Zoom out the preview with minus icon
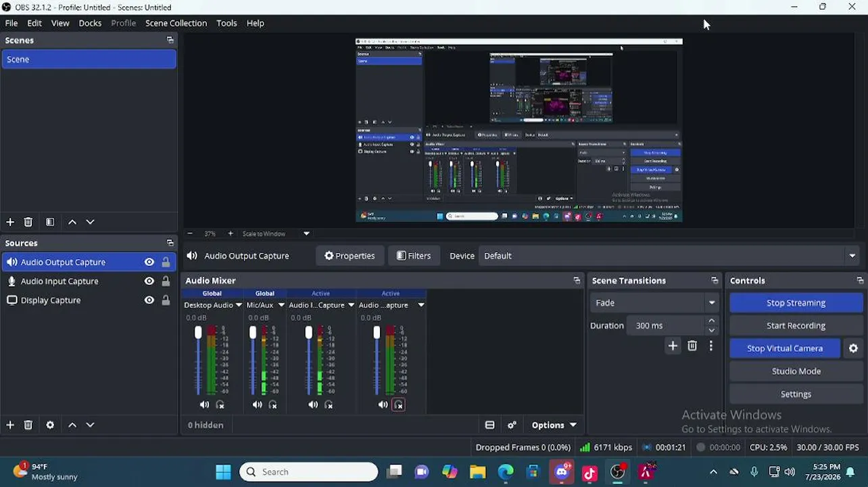 coord(190,233)
